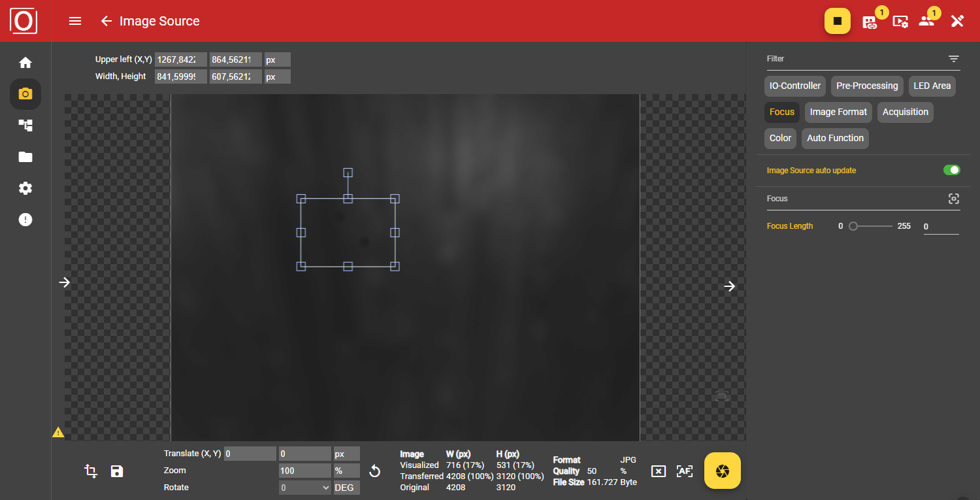Click the save image icon in bottom toolbar
Image resolution: width=980 pixels, height=500 pixels.
point(117,471)
